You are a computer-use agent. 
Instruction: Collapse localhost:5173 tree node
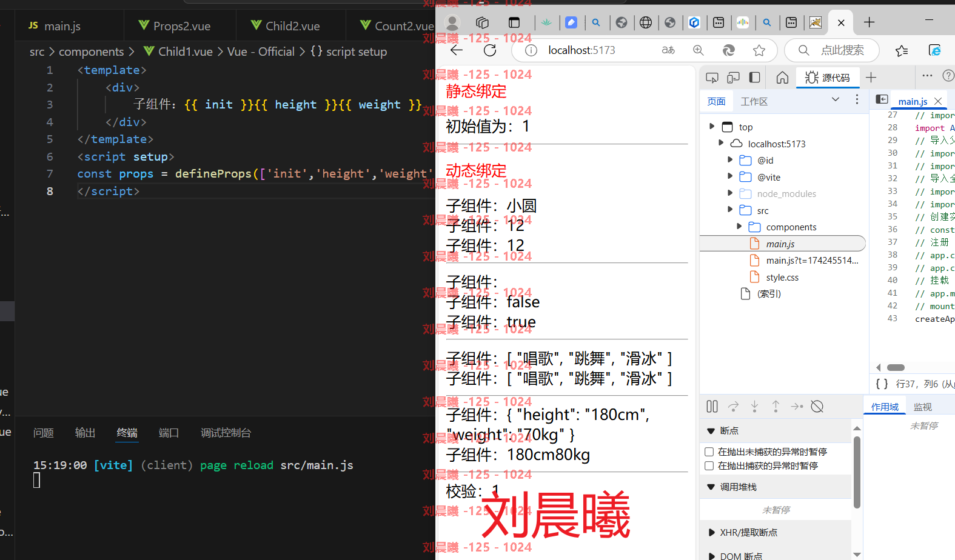[721, 143]
